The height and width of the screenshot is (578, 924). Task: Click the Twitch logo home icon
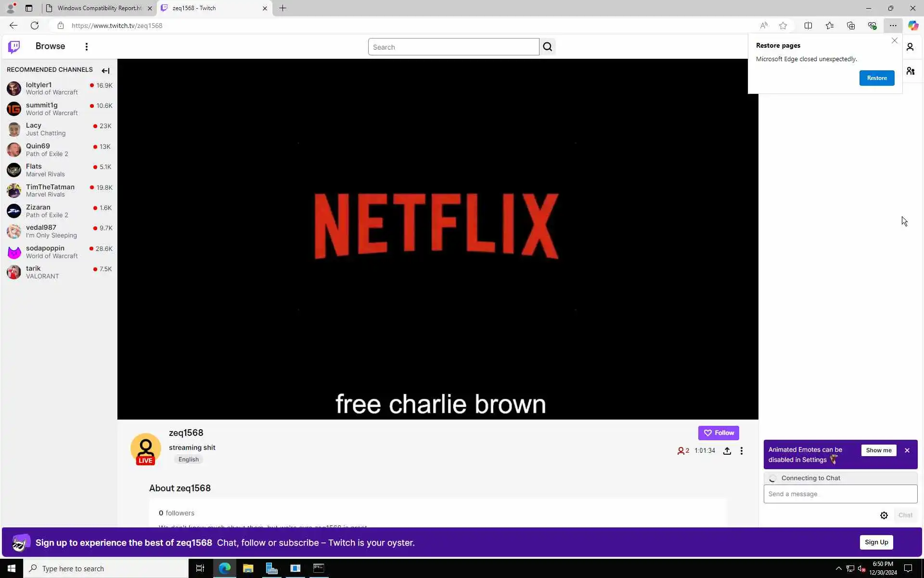14,47
